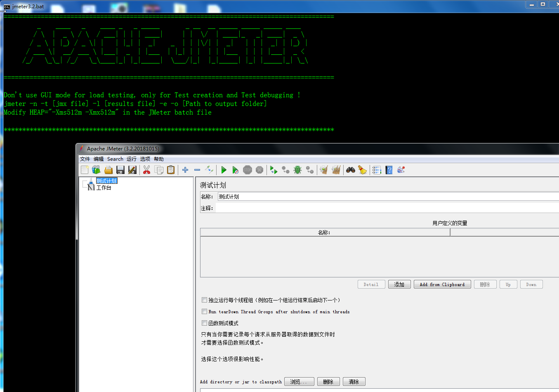
Task: Click the Start no pauses icon
Action: coord(235,170)
